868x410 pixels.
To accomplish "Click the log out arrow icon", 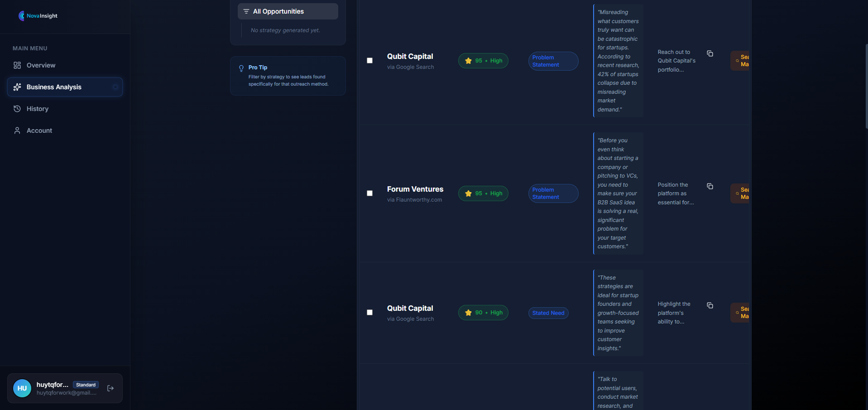I will (x=110, y=388).
